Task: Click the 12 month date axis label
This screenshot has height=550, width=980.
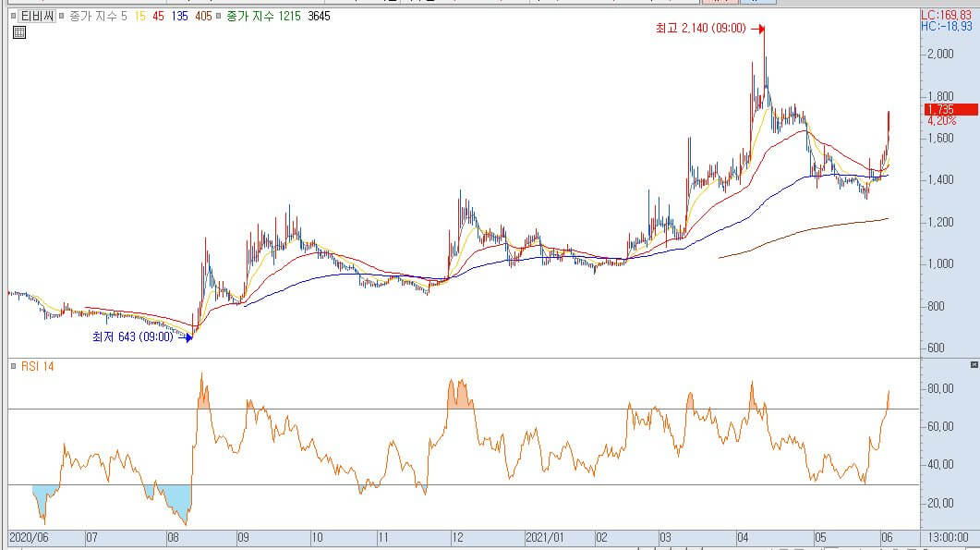Action: 457,537
